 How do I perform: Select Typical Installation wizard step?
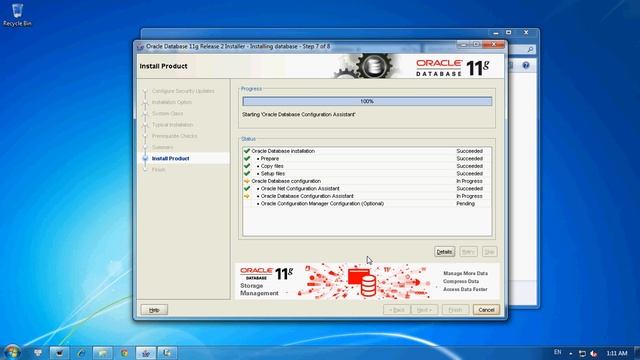(x=172, y=125)
